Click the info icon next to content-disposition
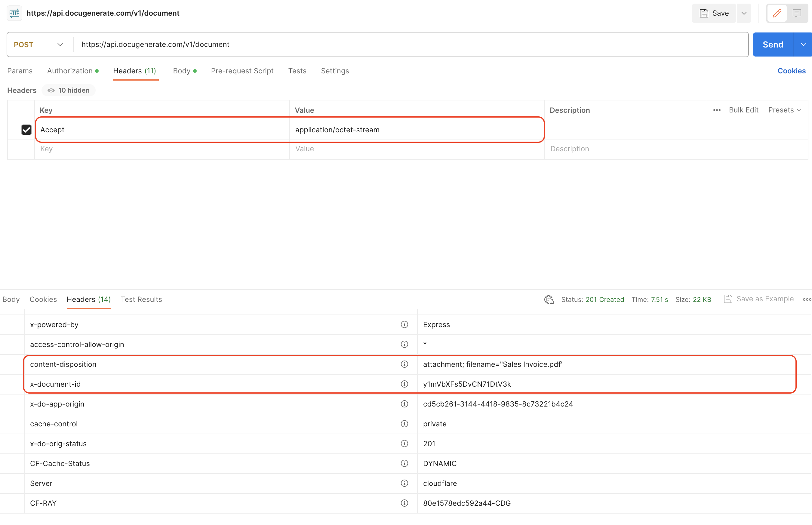This screenshot has height=525, width=812. pyautogui.click(x=404, y=364)
